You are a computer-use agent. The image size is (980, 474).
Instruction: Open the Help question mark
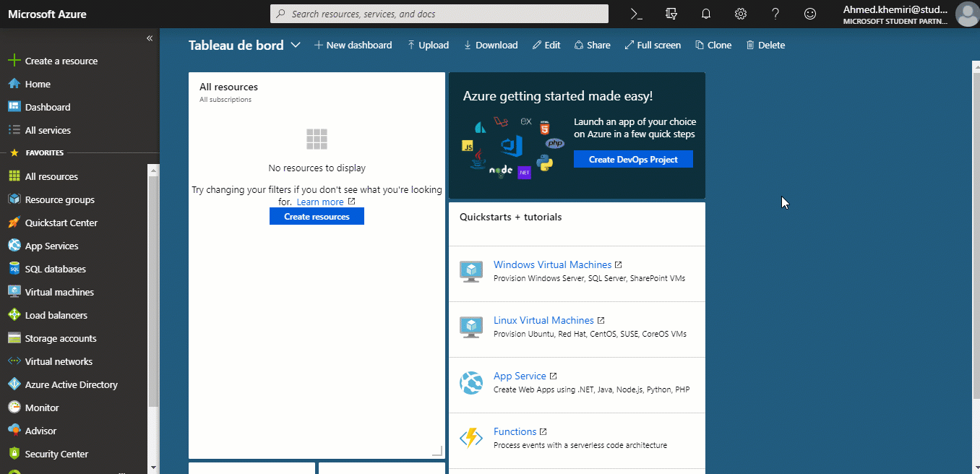[x=775, y=14]
